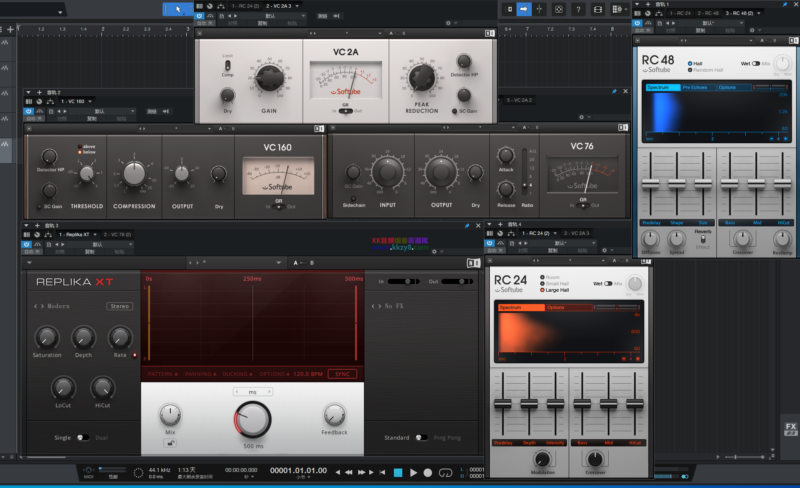
Task: Flip the Reverb/Effect switch on RC 48
Action: [703, 239]
